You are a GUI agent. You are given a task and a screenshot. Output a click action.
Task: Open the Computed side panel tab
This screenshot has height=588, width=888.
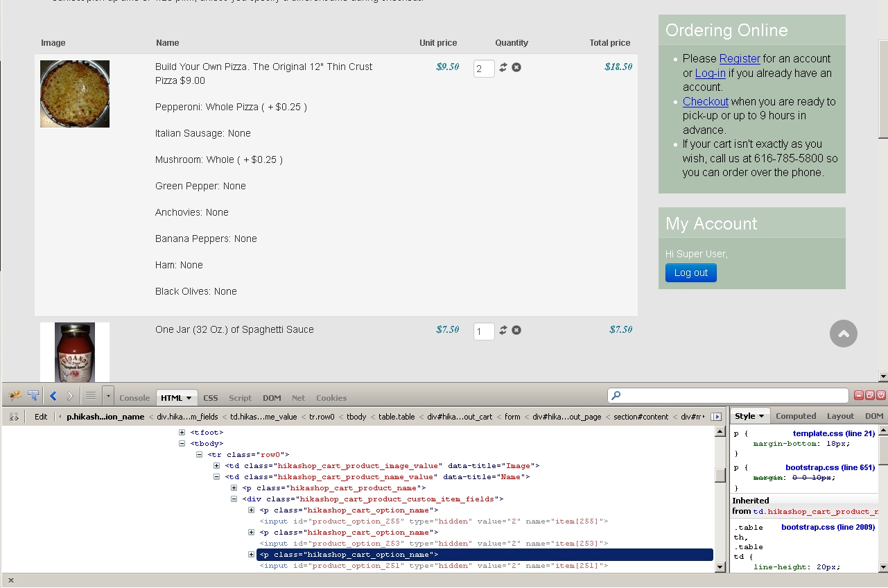tap(795, 416)
